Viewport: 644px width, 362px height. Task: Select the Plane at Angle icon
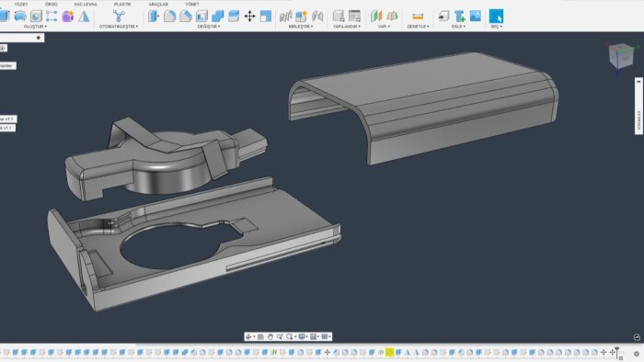392,16
